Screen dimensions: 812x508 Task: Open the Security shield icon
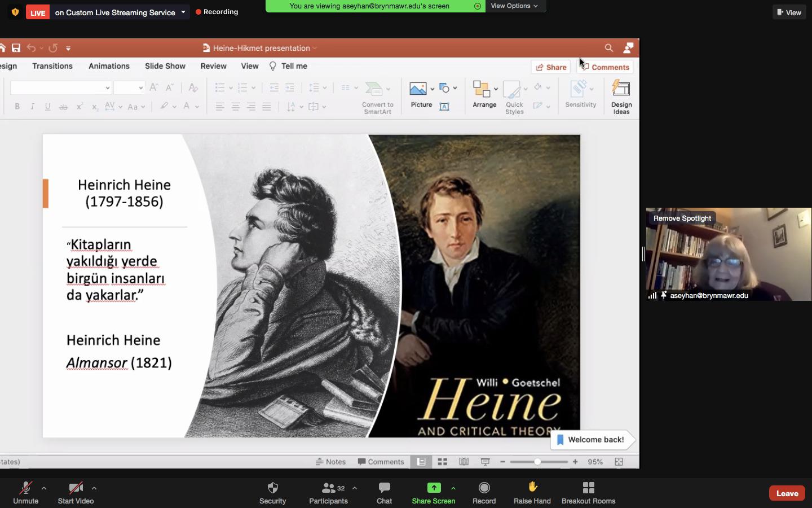273,488
